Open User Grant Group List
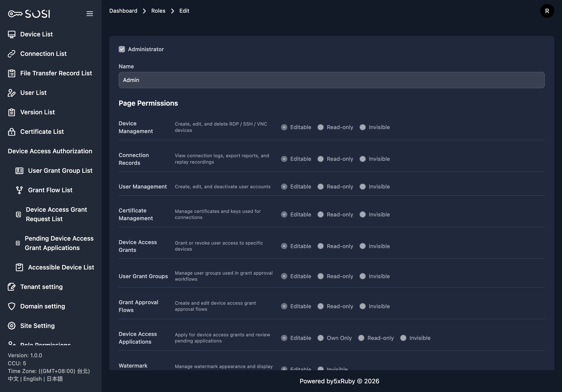The height and width of the screenshot is (392, 562). click(x=60, y=171)
